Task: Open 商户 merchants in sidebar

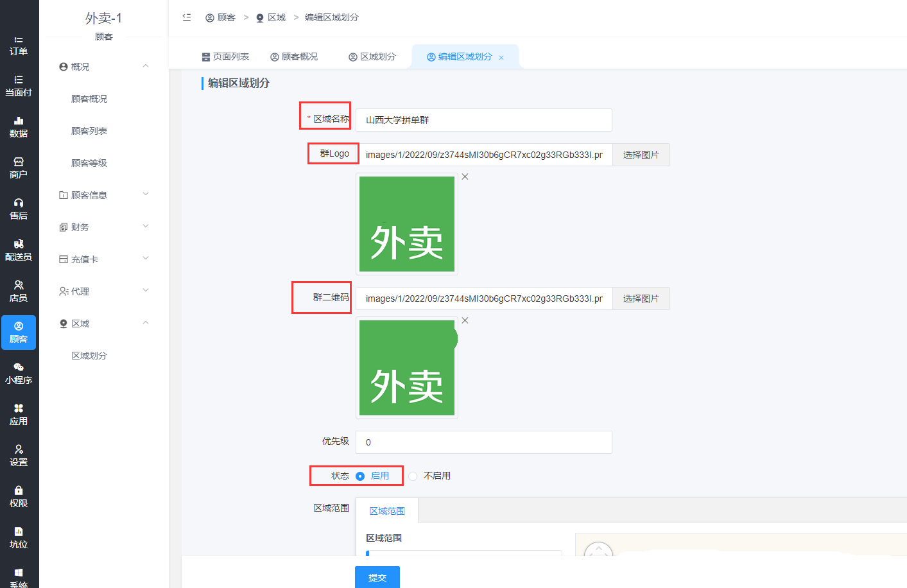Action: pyautogui.click(x=19, y=168)
